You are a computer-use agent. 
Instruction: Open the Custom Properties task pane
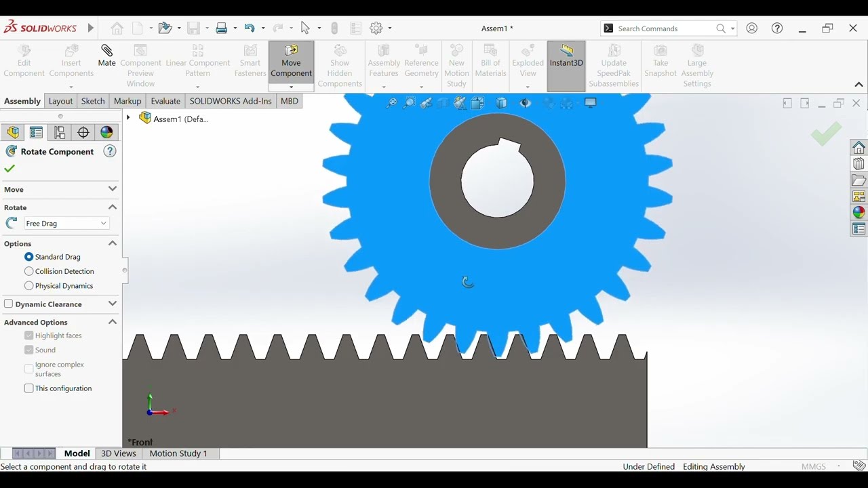point(859,229)
